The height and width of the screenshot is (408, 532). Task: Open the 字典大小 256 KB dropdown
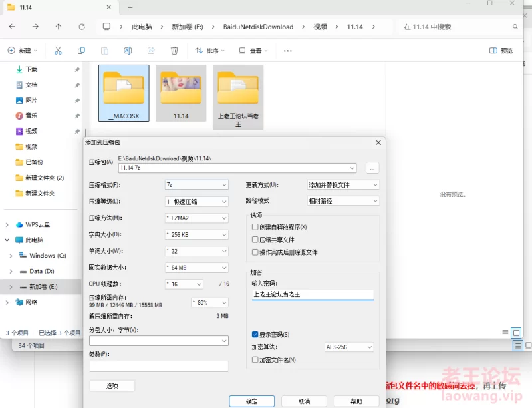196,234
